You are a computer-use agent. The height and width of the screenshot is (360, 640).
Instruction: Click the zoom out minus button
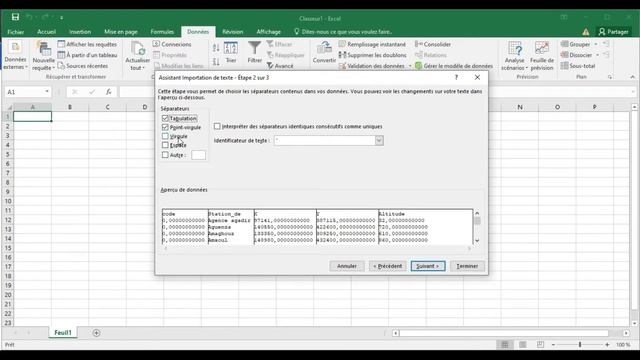(x=553, y=345)
